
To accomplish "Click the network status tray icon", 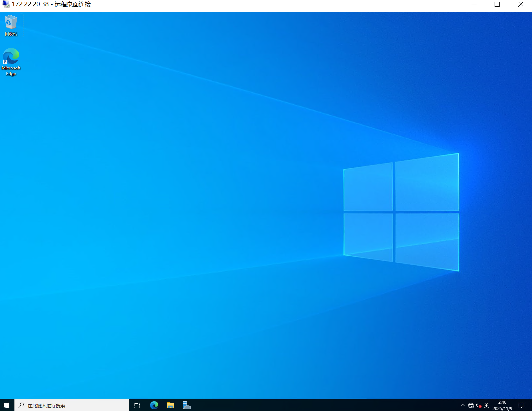I will coord(471,405).
